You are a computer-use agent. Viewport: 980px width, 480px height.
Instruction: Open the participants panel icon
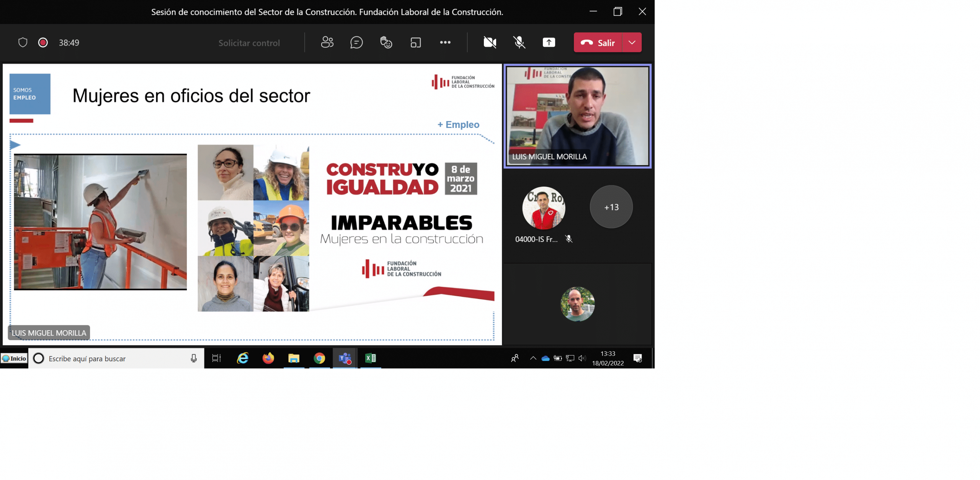pos(327,43)
